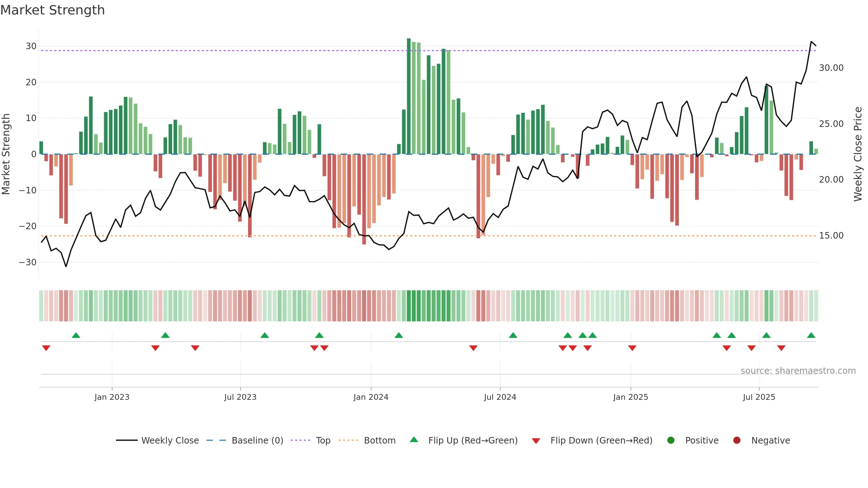Toggle the Bottom legend entry
868x488 pixels.
pyautogui.click(x=367, y=440)
